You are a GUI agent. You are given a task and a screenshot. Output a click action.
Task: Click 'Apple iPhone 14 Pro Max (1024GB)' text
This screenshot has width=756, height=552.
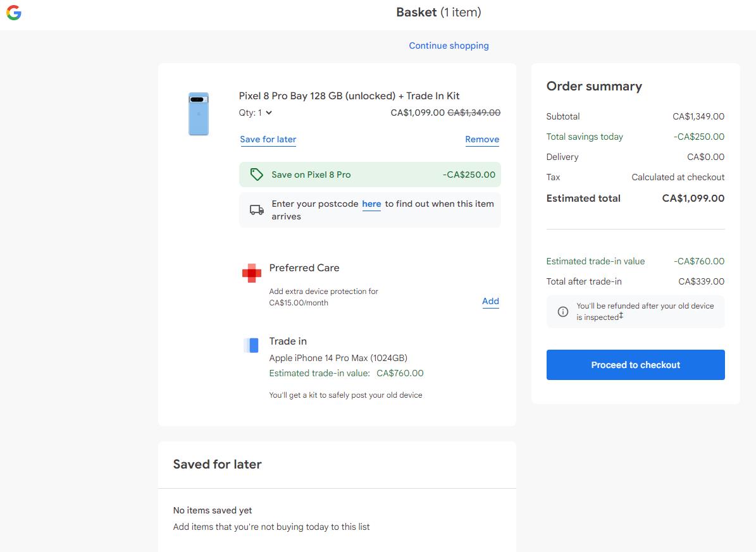point(338,358)
